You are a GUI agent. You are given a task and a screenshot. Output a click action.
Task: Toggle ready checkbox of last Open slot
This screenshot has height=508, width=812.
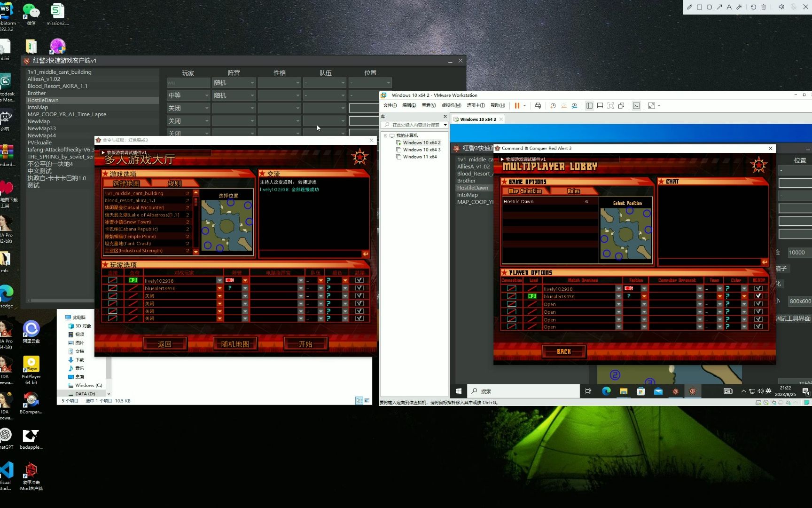click(x=758, y=326)
